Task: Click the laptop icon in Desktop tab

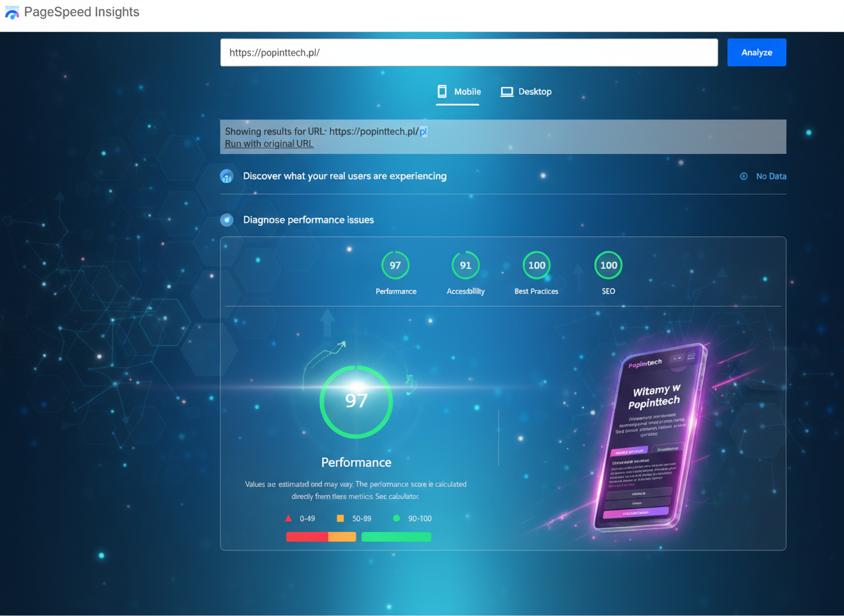Action: [507, 91]
